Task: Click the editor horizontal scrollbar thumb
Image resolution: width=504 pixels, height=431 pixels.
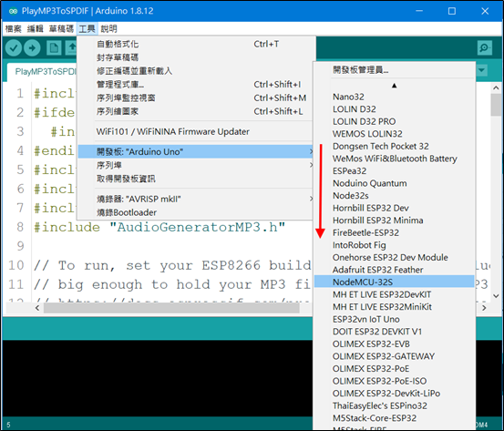Action: tap(171, 308)
